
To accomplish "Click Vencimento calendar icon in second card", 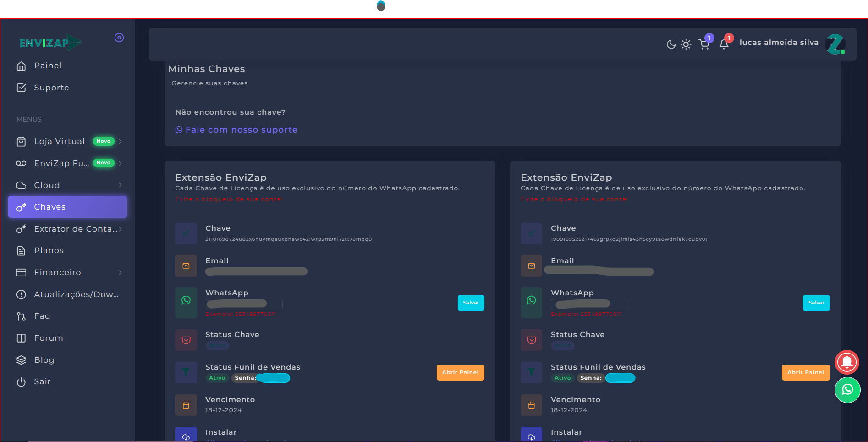I will click(532, 405).
